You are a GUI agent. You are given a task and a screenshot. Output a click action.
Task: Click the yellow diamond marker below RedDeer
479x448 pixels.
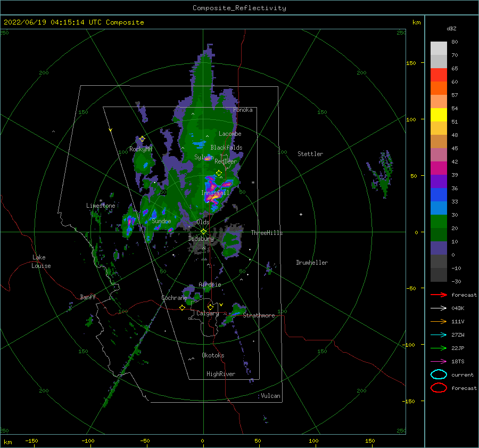(x=219, y=173)
